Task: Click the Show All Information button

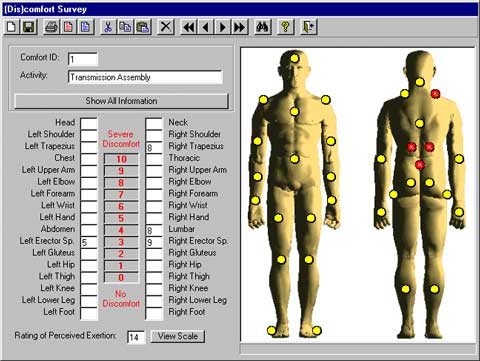Action: (x=121, y=101)
